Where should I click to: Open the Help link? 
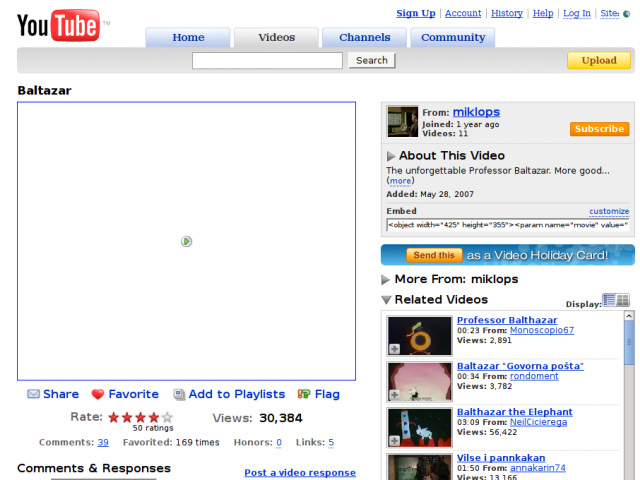(543, 13)
